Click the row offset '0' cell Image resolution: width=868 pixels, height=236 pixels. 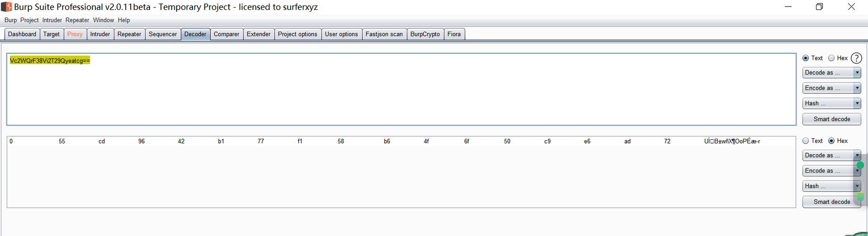pos(11,141)
